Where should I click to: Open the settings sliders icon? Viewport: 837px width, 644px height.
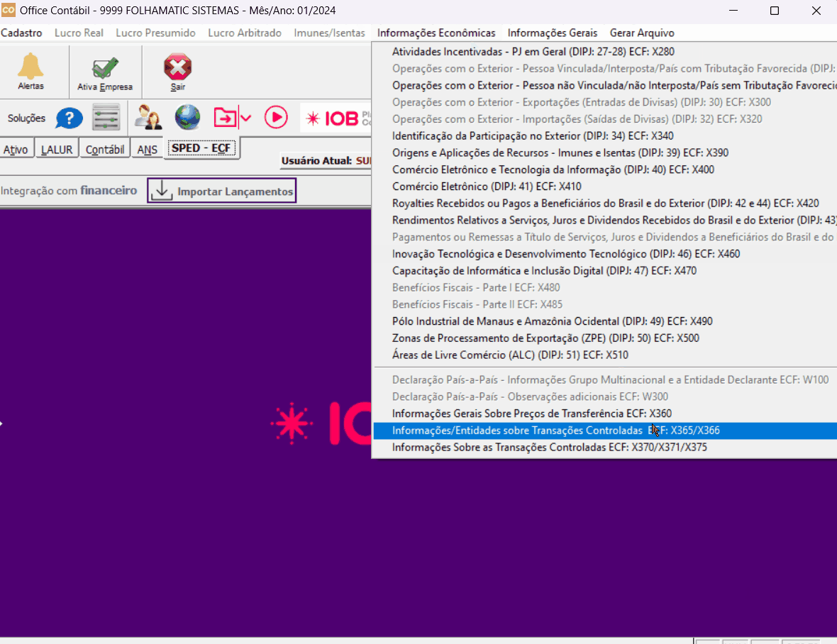click(106, 118)
